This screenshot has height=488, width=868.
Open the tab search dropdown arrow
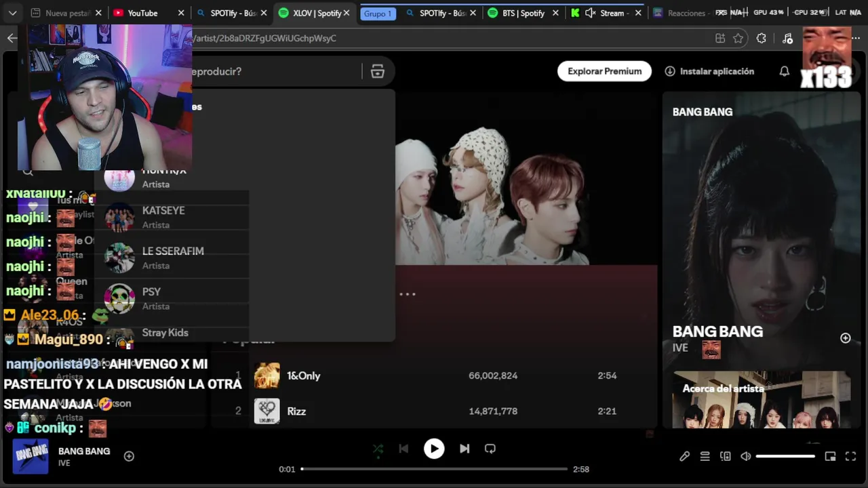point(12,13)
